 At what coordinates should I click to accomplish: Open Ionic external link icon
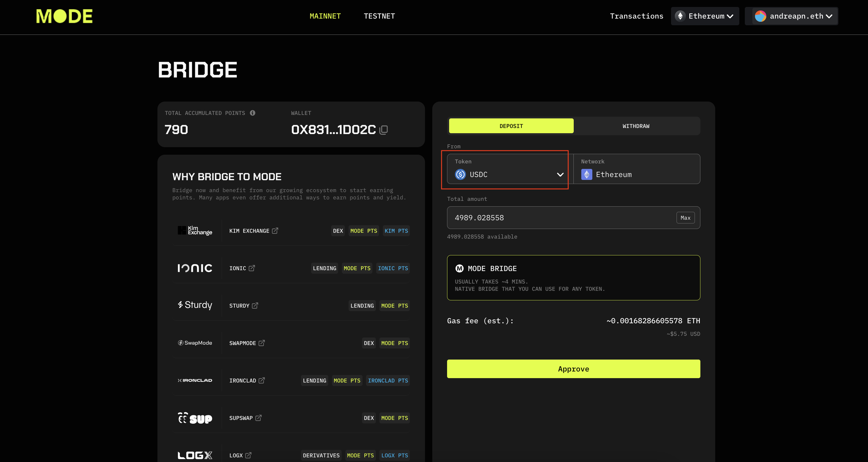click(x=252, y=268)
